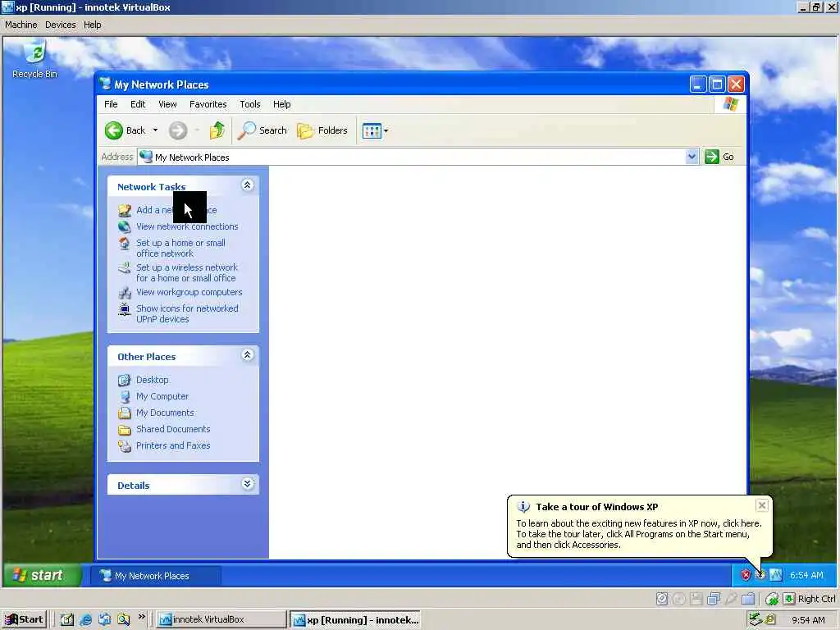This screenshot has height=630, width=840.
Task: Click the Desktop icon in Other Places
Action: [125, 381]
